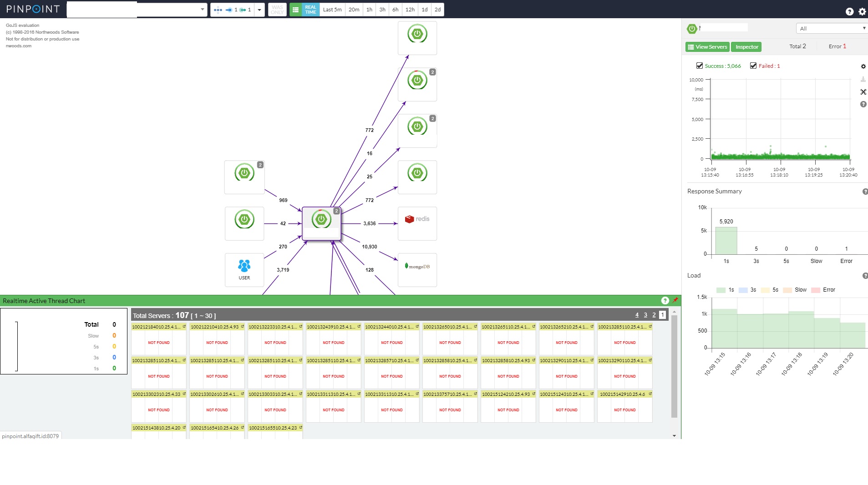Toggle 1s legend swatch in Load chart

[721, 290]
